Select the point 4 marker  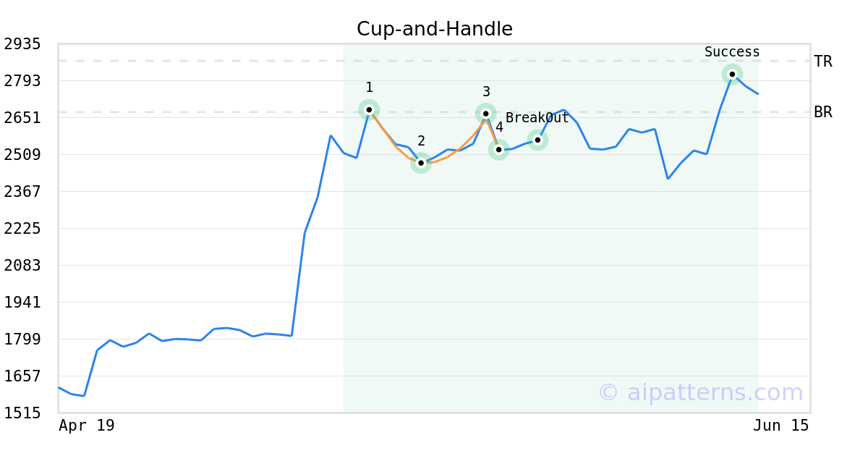pyautogui.click(x=498, y=150)
